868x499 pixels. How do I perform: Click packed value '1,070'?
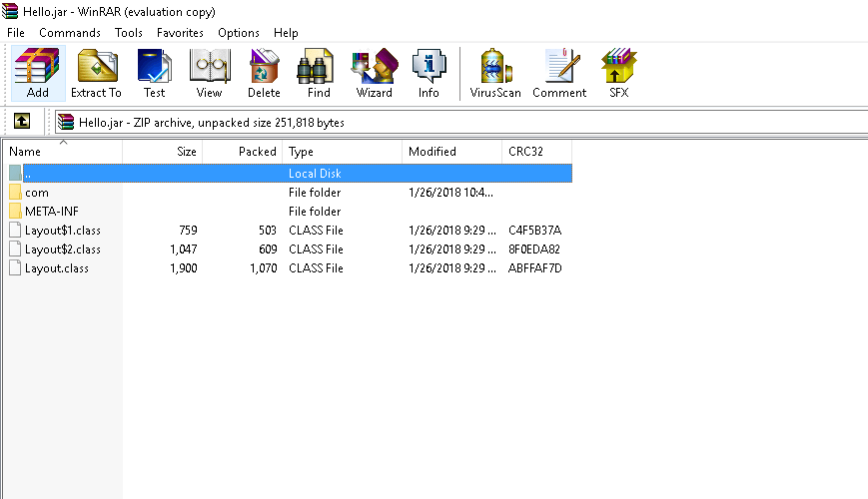[263, 268]
